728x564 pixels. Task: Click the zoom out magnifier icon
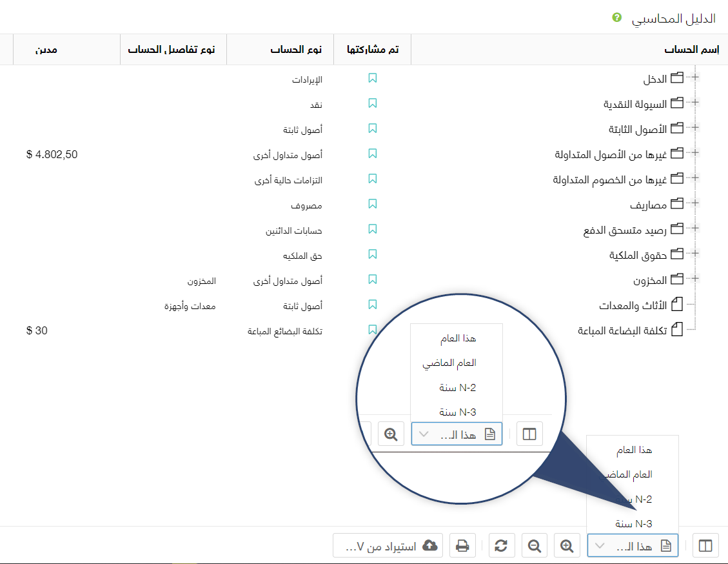pyautogui.click(x=535, y=545)
